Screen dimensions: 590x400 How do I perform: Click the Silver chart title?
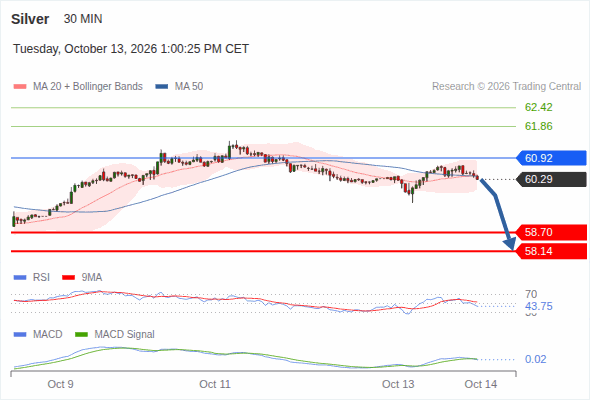tap(30, 19)
